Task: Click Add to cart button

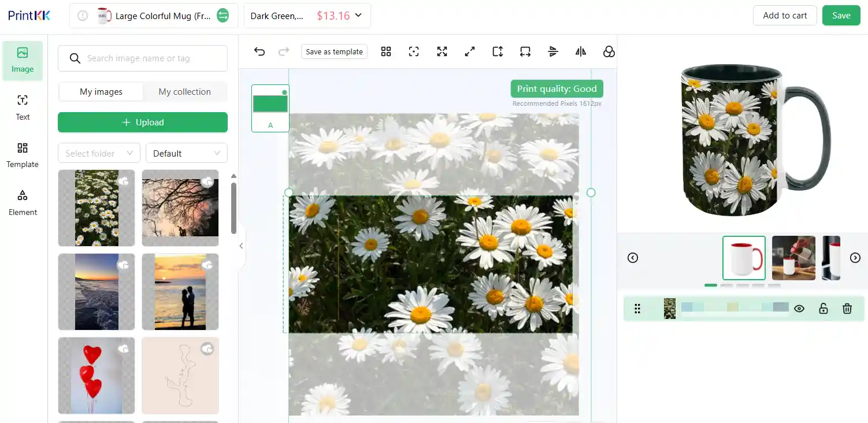Action: tap(785, 16)
